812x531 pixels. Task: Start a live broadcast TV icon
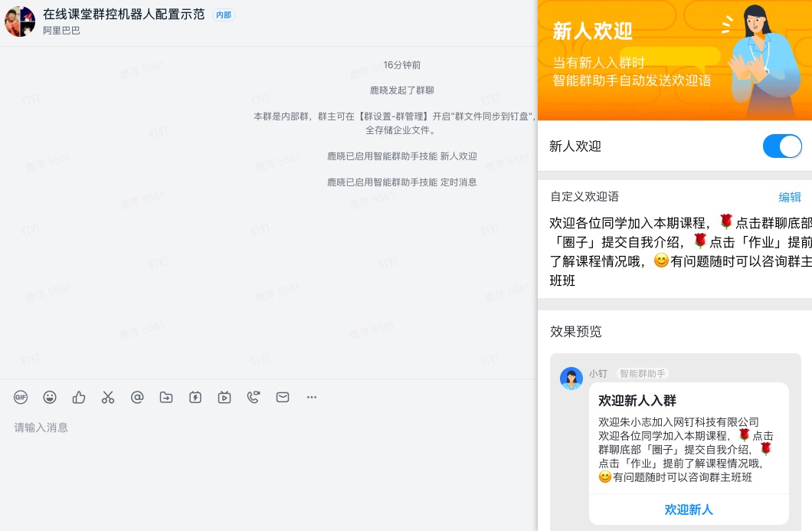[224, 398]
